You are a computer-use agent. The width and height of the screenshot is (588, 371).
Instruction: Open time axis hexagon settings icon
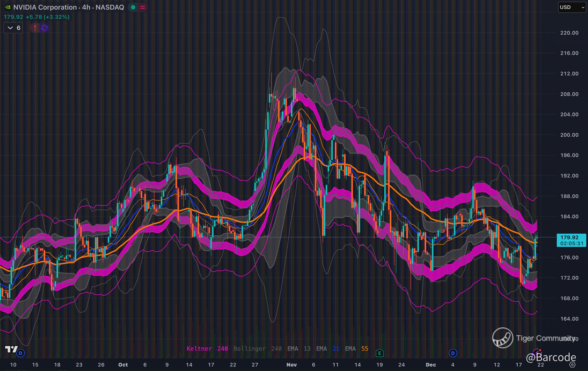[572, 365]
